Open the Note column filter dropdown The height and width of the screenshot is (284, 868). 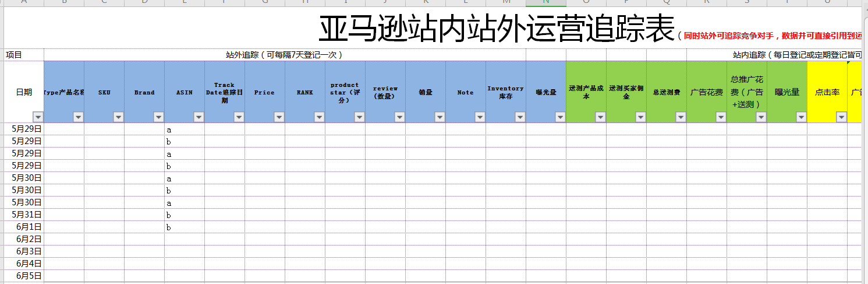pyautogui.click(x=480, y=117)
